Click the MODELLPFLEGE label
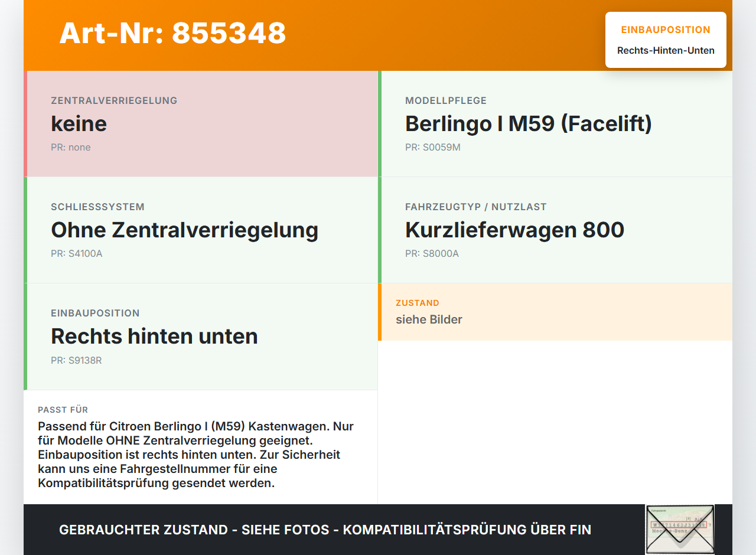756x555 pixels. 446,100
